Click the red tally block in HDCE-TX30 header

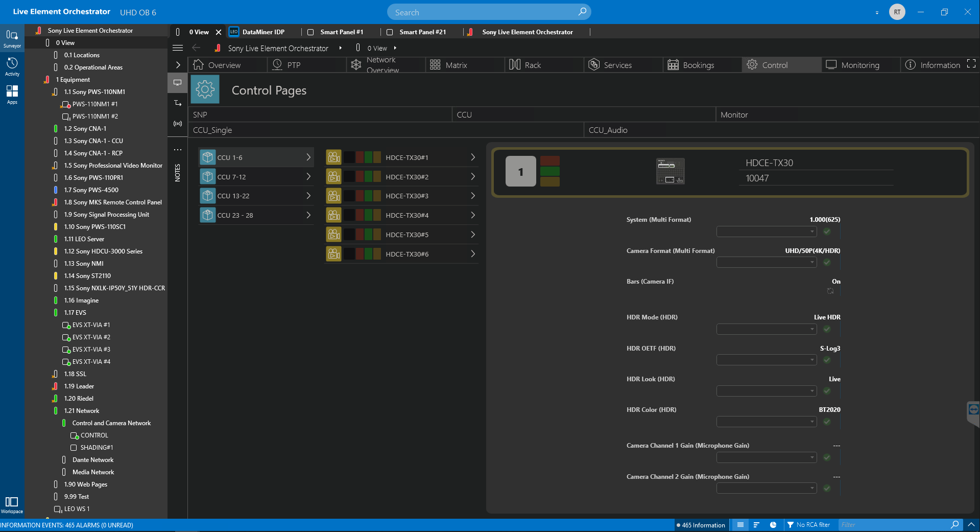pos(549,161)
